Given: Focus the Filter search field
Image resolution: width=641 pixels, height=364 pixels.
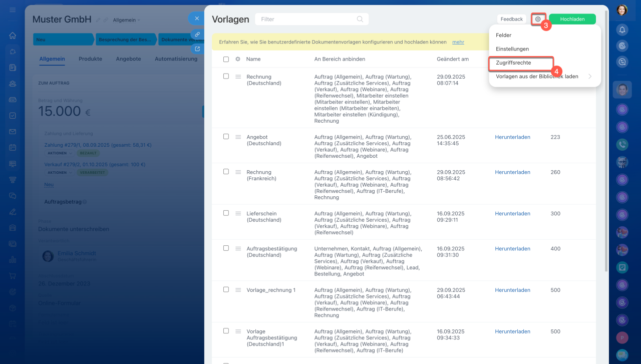Looking at the screenshot, I should tap(311, 19).
